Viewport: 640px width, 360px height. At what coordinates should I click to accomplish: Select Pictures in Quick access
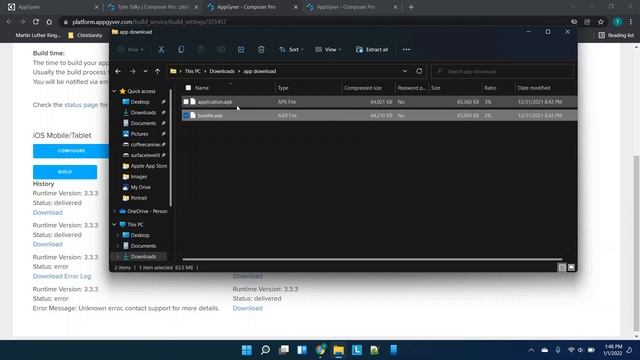click(139, 134)
